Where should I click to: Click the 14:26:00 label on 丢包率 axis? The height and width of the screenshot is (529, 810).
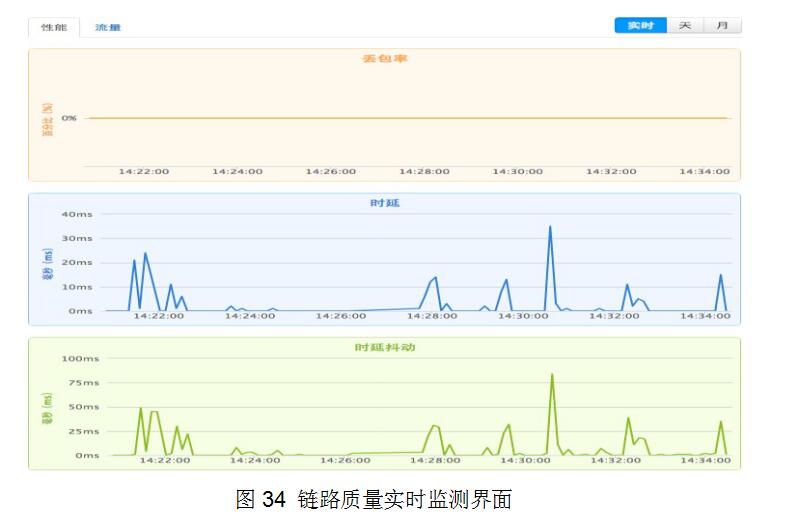click(330, 172)
